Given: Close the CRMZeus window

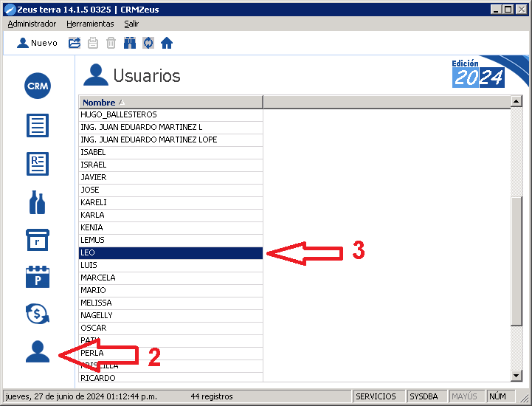Looking at the screenshot, I should 522,10.
